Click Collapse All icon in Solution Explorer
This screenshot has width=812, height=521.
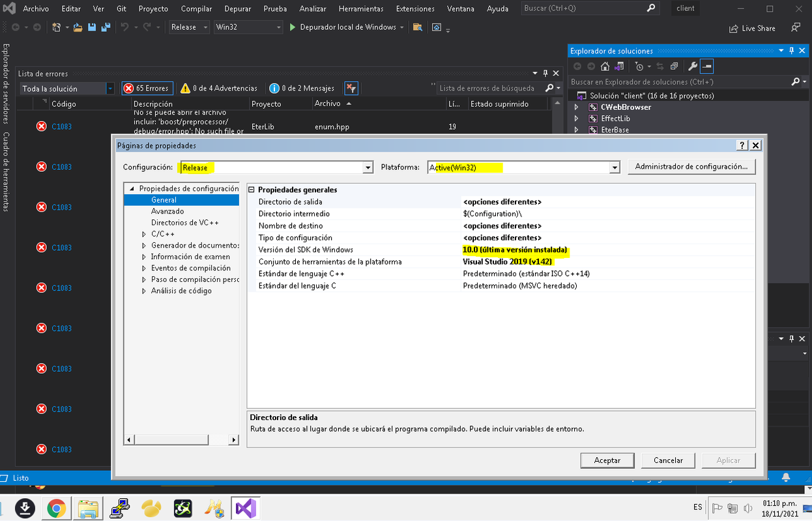pyautogui.click(x=674, y=66)
